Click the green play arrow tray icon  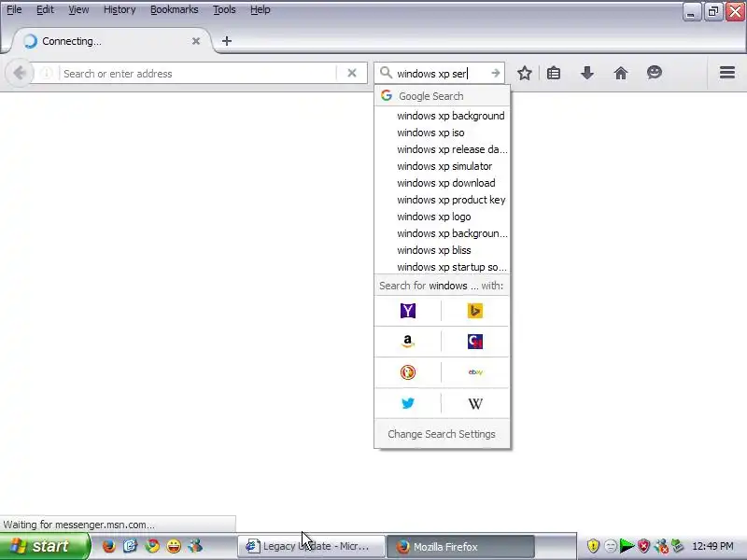click(x=627, y=546)
